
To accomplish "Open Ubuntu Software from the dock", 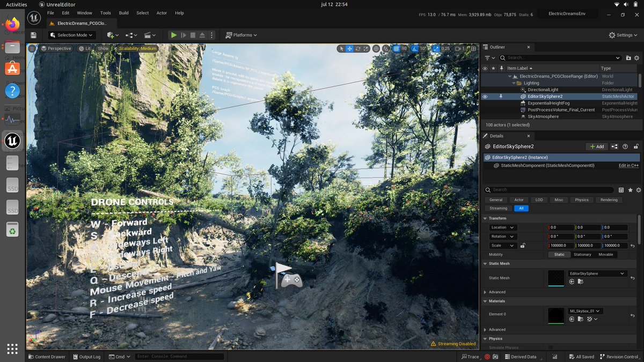I will click(12, 68).
